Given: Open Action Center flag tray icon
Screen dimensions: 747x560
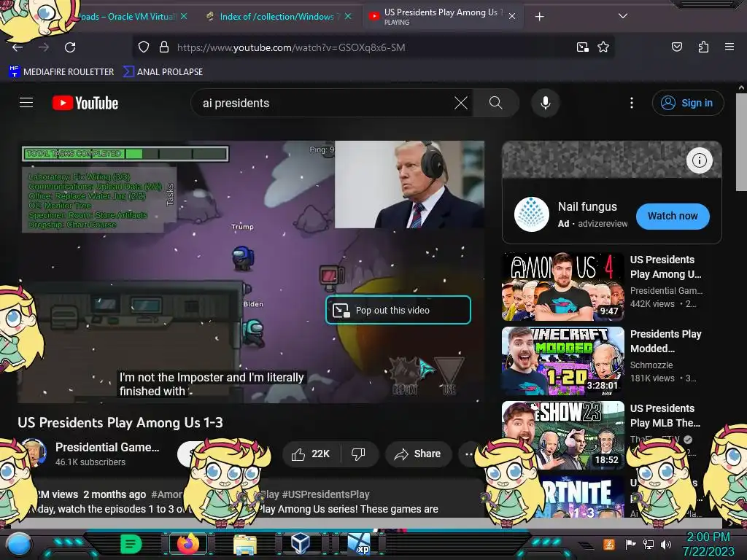Looking at the screenshot, I should click(x=630, y=544).
